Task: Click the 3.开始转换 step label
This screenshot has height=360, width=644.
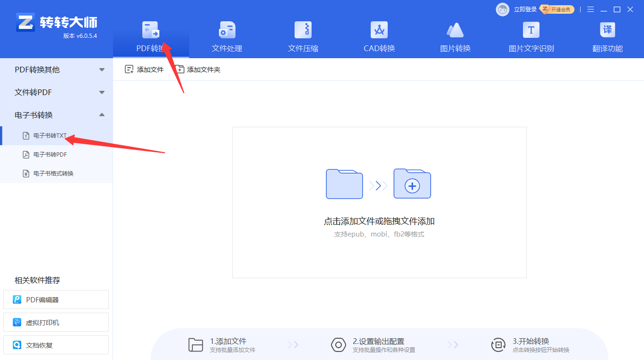Action: click(x=531, y=341)
